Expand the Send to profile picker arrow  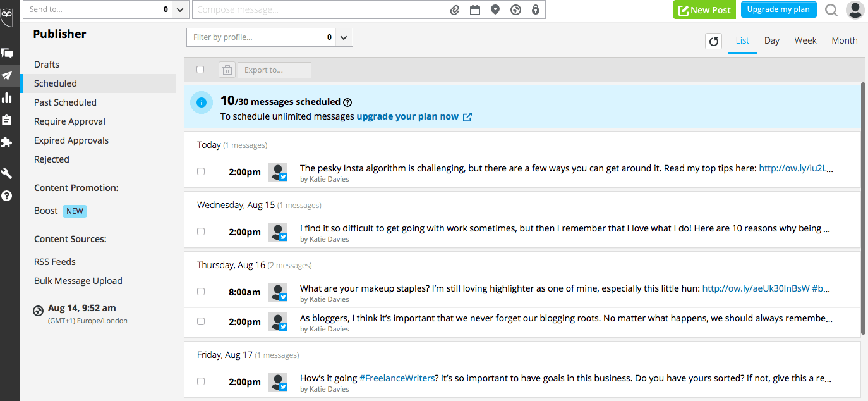pos(180,9)
